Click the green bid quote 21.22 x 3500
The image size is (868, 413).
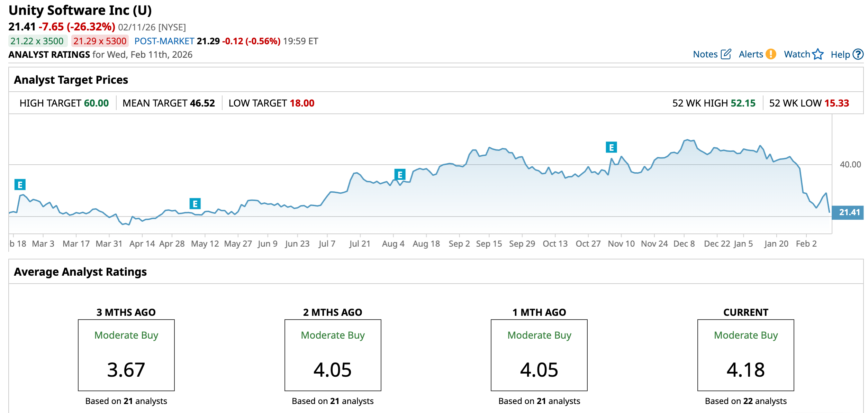click(37, 41)
